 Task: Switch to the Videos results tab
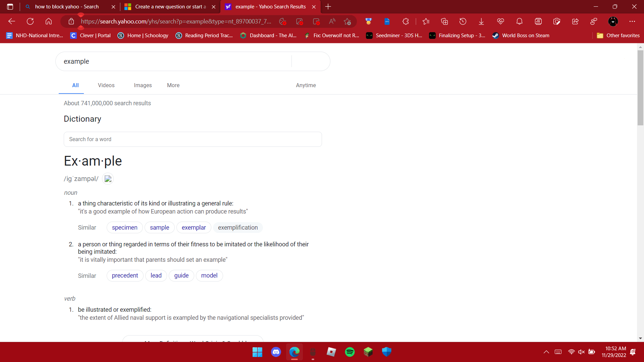pyautogui.click(x=106, y=85)
